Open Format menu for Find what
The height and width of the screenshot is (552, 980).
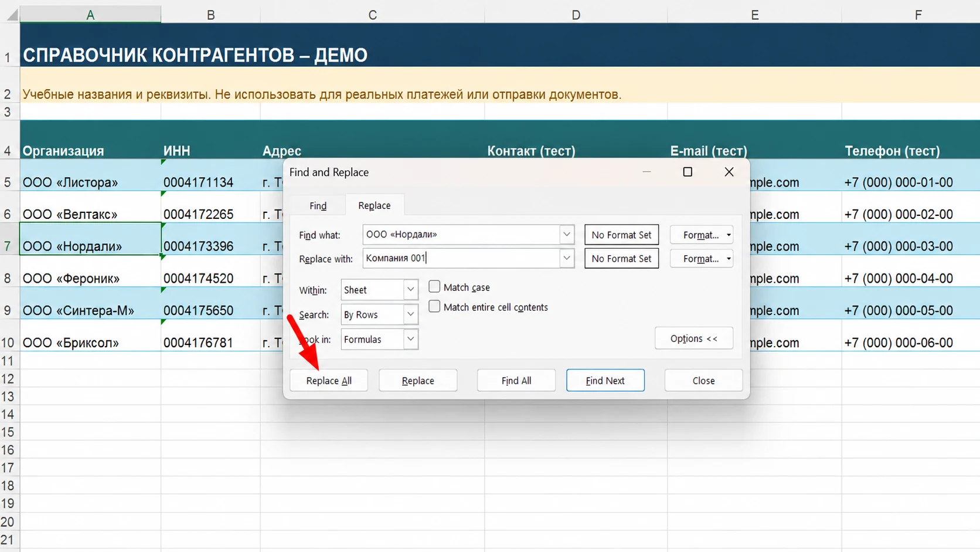click(x=702, y=235)
